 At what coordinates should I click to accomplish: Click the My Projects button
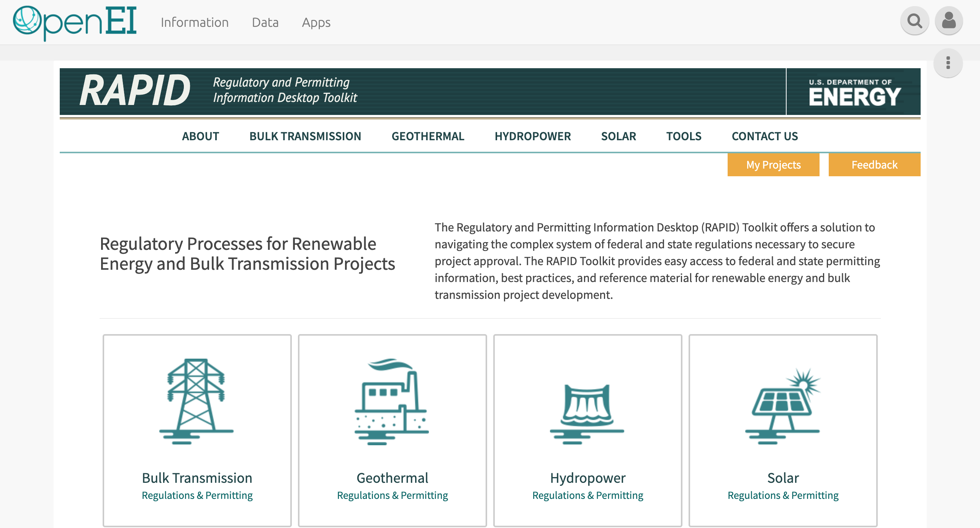[773, 165]
